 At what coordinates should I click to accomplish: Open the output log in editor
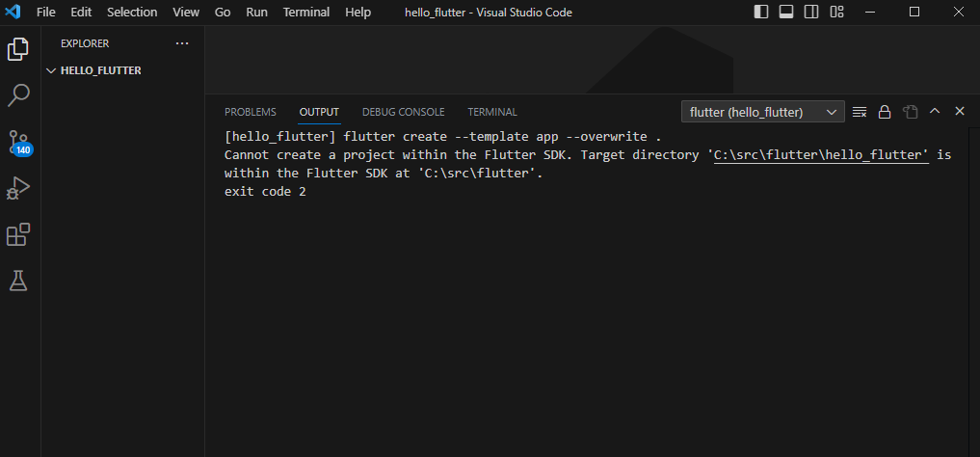(910, 112)
